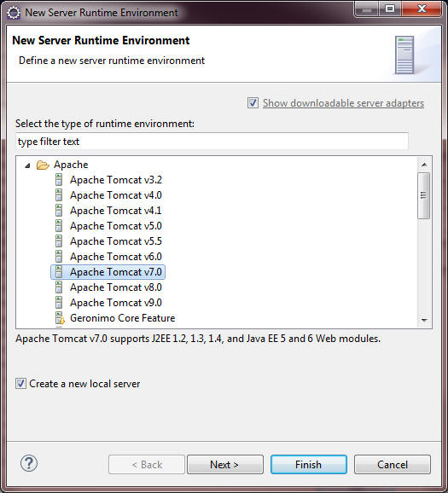Click the Finish button
Image resolution: width=448 pixels, height=493 pixels.
309,464
